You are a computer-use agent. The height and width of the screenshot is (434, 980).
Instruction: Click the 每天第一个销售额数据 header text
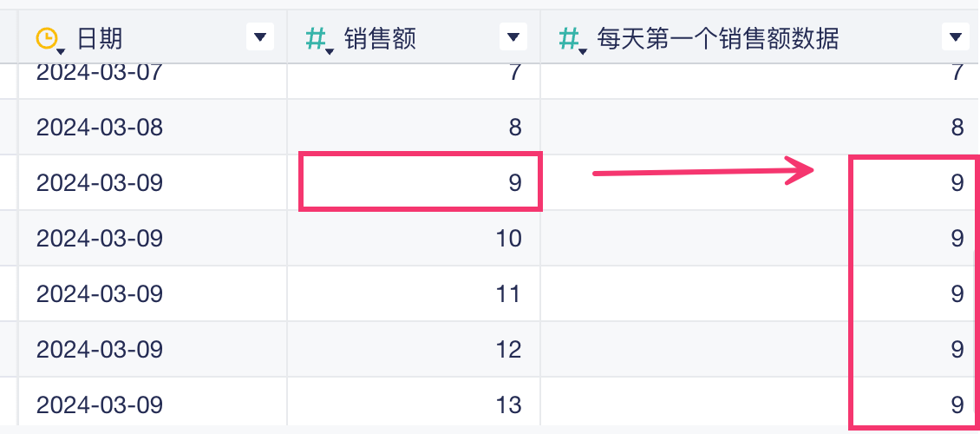(x=717, y=37)
